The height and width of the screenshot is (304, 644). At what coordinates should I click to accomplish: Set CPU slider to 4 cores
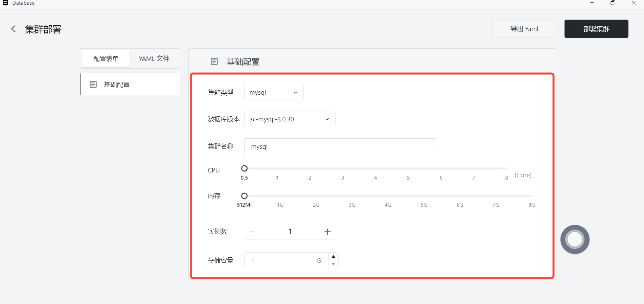coord(375,168)
